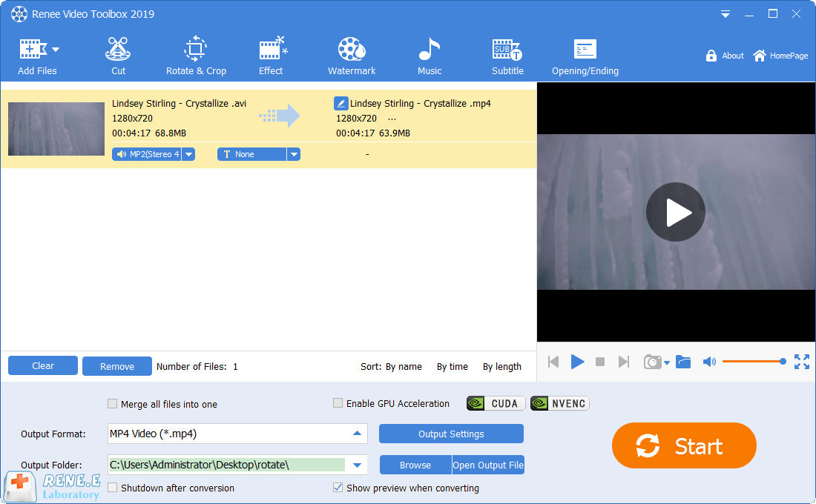Expand the Add Files dropdown arrow
Viewport: 816px width, 504px height.
(56, 50)
